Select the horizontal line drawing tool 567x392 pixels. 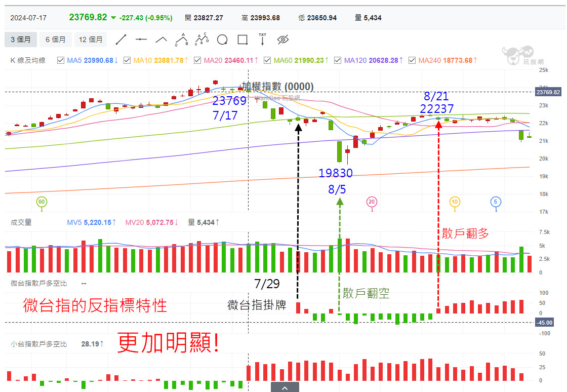pyautogui.click(x=141, y=40)
